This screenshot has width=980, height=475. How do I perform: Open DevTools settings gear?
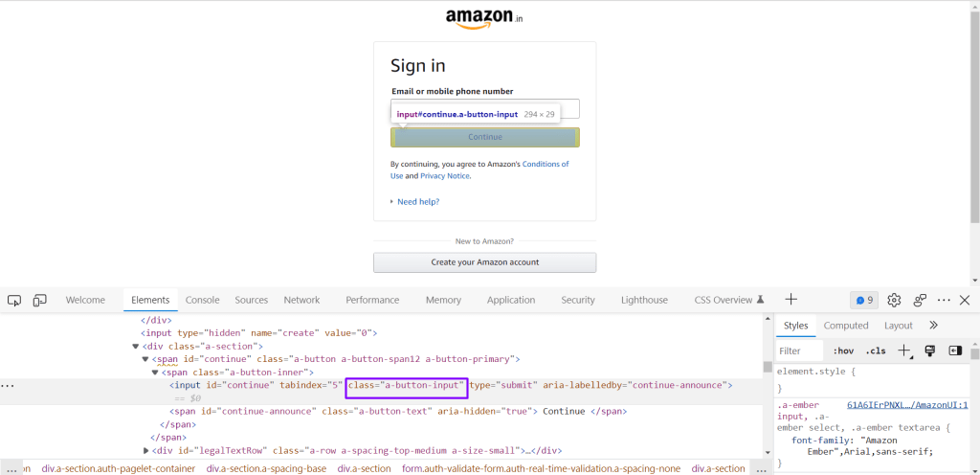(894, 300)
